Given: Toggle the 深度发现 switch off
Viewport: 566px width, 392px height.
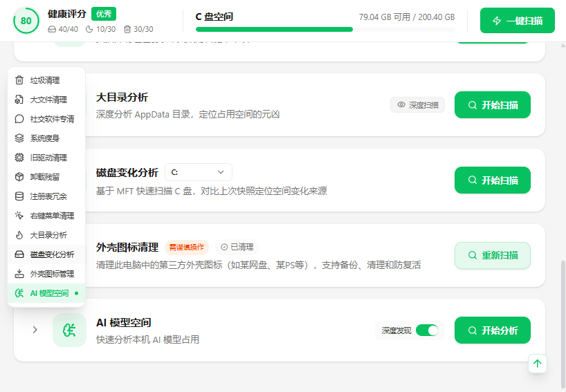Looking at the screenshot, I should point(427,330).
